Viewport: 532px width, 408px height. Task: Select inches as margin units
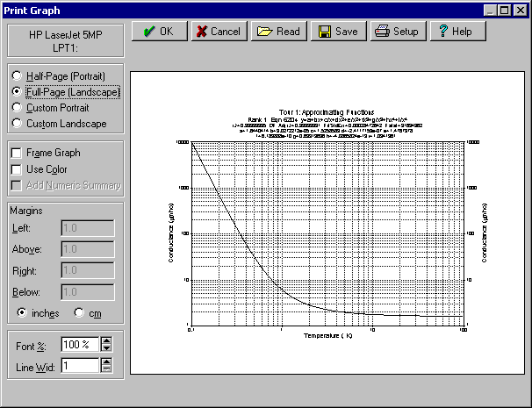pyautogui.click(x=22, y=311)
